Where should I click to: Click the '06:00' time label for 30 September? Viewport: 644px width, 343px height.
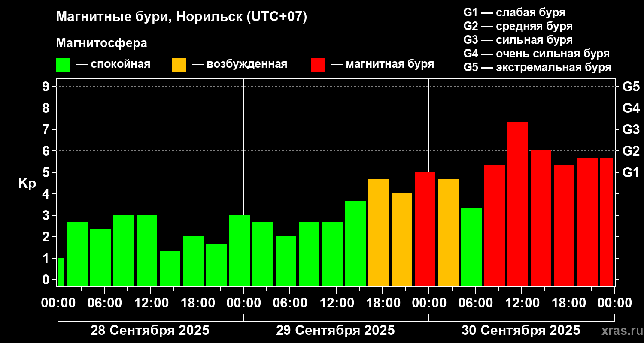(475, 303)
